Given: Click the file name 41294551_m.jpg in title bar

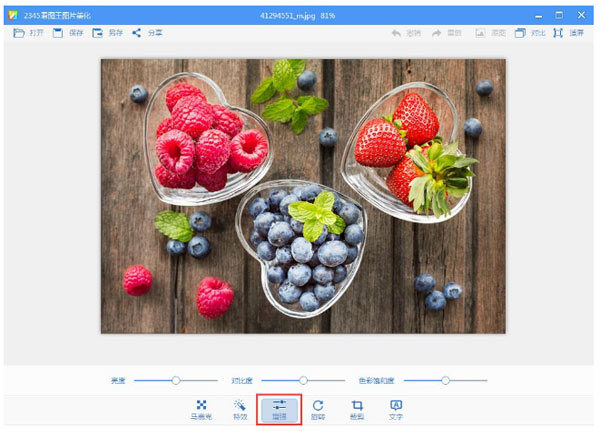Looking at the screenshot, I should (288, 16).
